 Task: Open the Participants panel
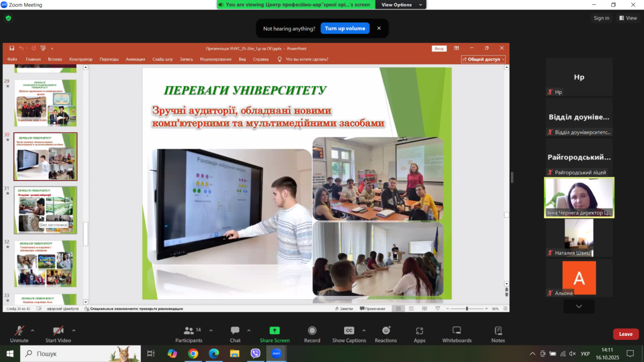pyautogui.click(x=189, y=334)
